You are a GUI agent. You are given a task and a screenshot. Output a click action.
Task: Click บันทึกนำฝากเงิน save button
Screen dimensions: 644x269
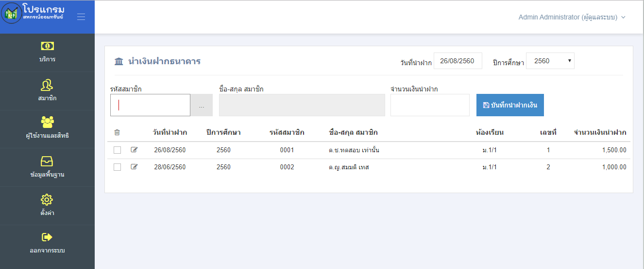click(510, 105)
